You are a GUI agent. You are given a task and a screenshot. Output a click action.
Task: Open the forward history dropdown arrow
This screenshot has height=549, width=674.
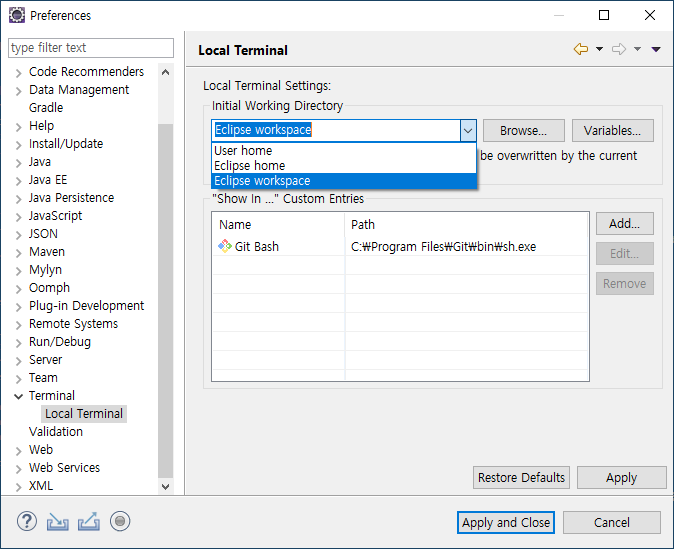coord(637,49)
